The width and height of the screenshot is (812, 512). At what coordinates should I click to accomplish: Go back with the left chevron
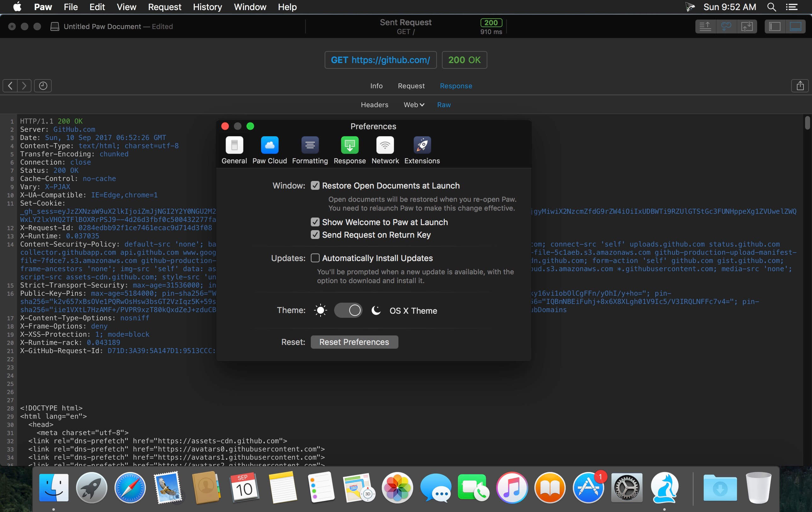(x=10, y=86)
